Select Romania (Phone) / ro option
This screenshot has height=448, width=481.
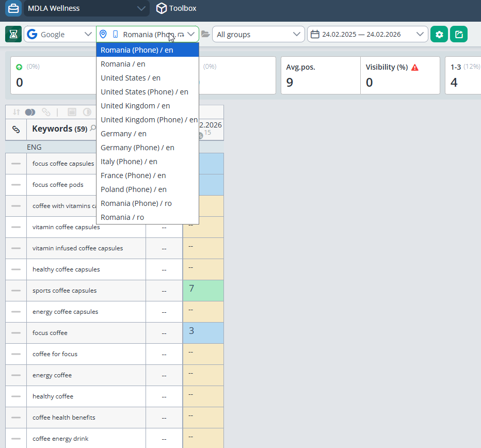148,203
